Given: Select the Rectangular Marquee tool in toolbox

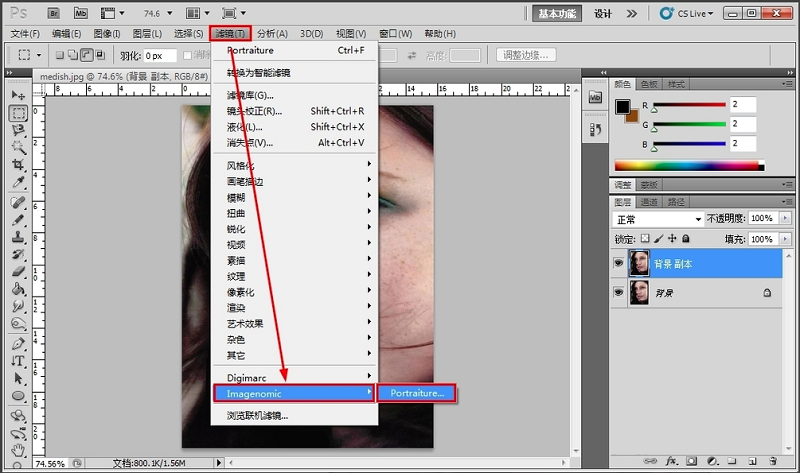Looking at the screenshot, I should [18, 113].
